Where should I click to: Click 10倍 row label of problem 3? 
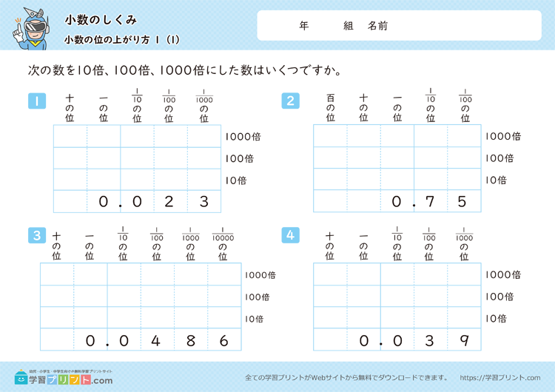point(254,319)
